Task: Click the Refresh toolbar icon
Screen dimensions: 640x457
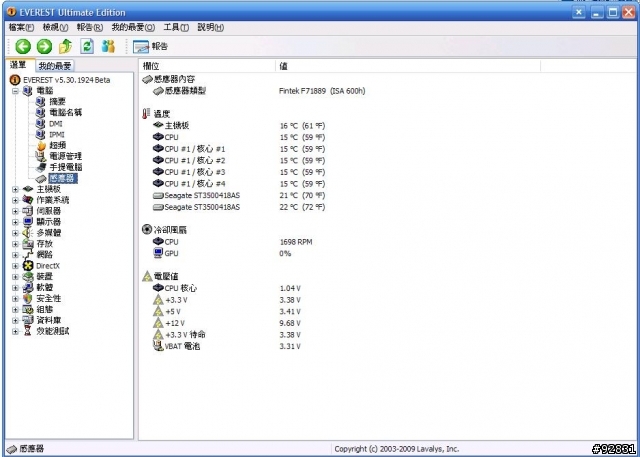Action: click(87, 47)
